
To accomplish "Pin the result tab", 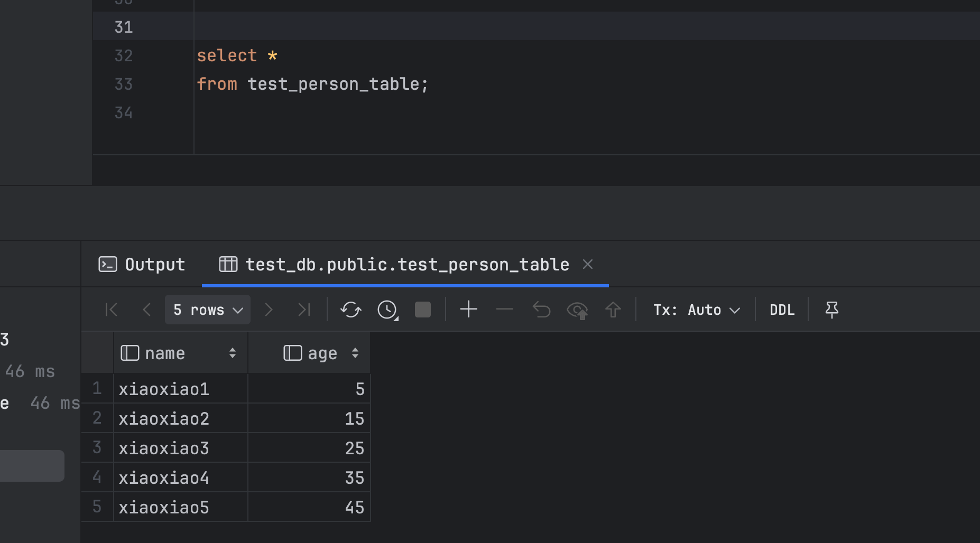I will [x=832, y=310].
